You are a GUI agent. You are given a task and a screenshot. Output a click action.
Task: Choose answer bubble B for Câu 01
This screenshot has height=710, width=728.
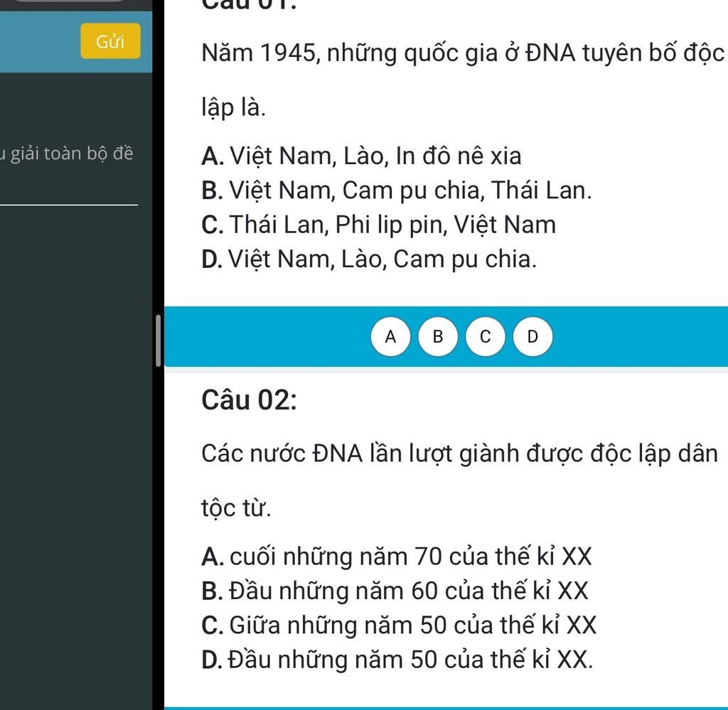[438, 337]
